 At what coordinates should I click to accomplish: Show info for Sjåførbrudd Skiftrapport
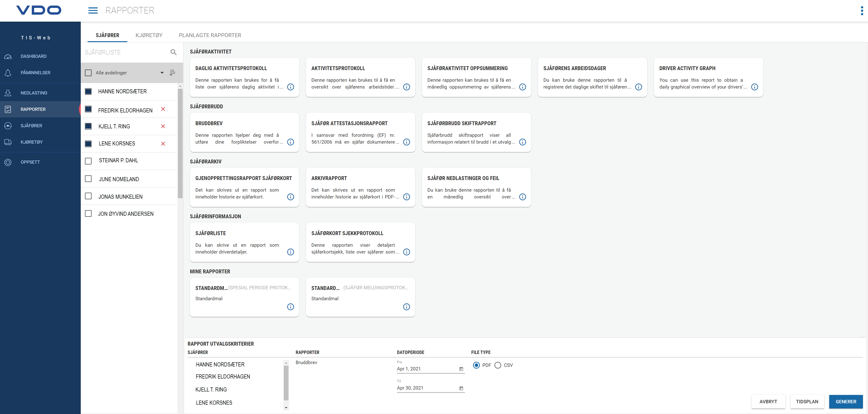pos(523,142)
